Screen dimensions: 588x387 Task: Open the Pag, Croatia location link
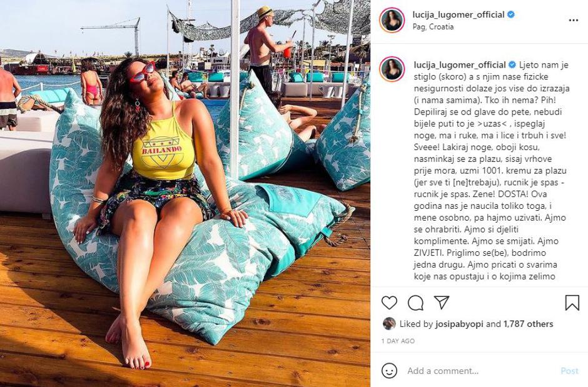coord(433,27)
